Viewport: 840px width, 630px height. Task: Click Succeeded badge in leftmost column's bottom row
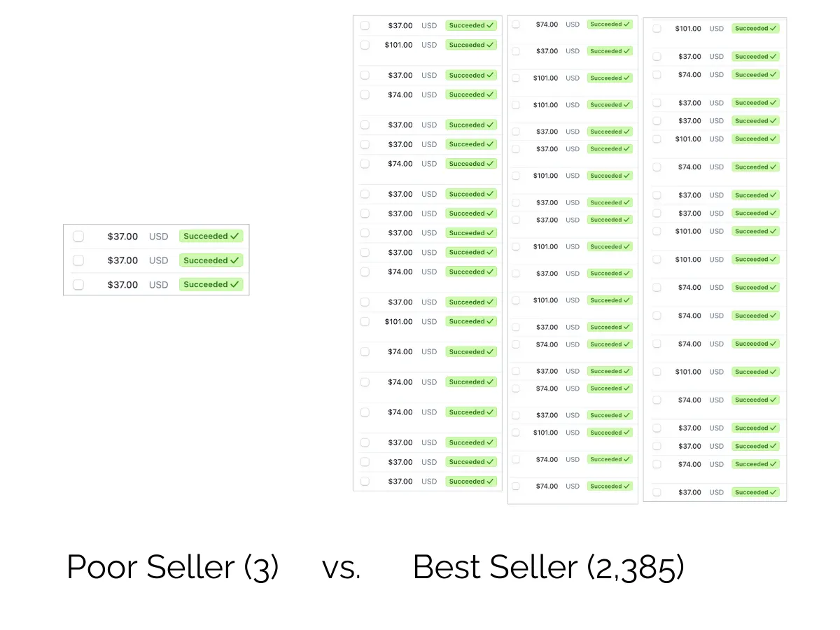(x=471, y=482)
